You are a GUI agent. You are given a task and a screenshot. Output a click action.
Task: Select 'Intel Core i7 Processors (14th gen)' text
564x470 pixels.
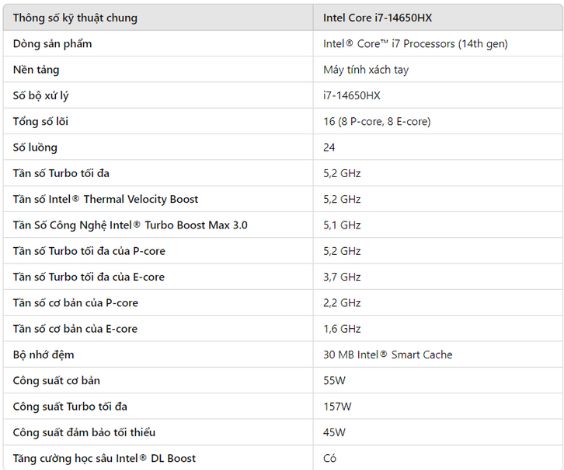click(415, 44)
